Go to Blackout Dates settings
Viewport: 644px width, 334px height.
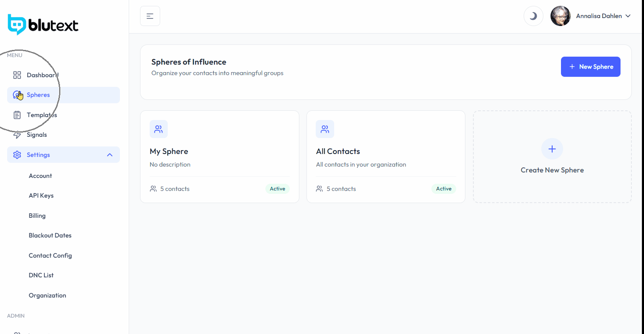pos(50,235)
